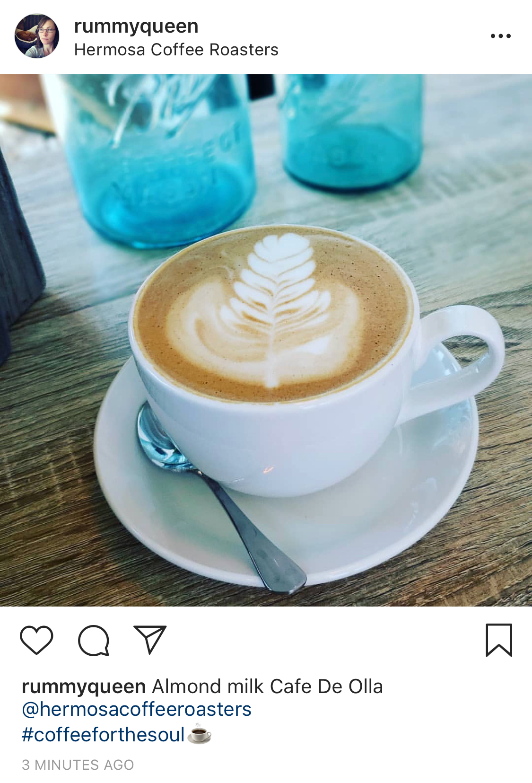Open rummyqueen username in the post header

(x=136, y=26)
